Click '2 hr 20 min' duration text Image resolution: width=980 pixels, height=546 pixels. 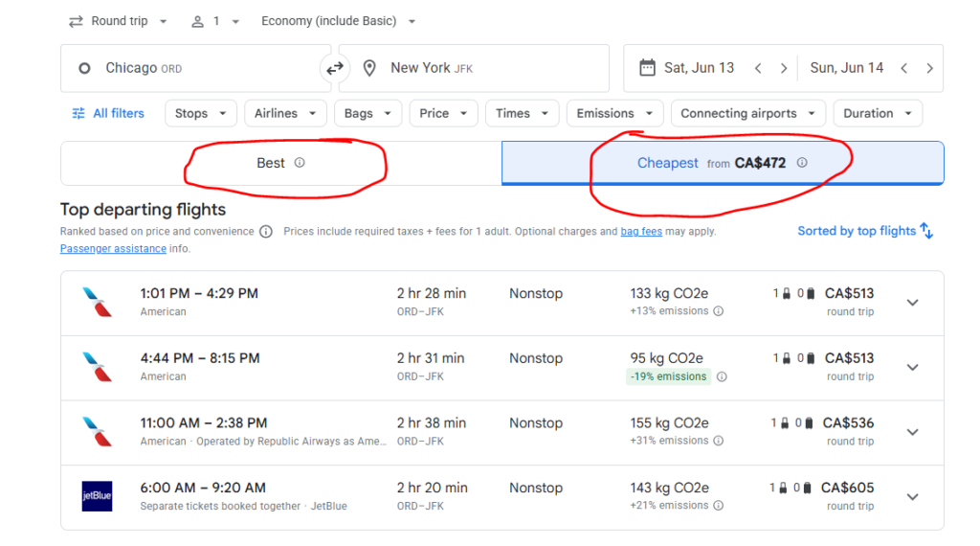coord(432,488)
